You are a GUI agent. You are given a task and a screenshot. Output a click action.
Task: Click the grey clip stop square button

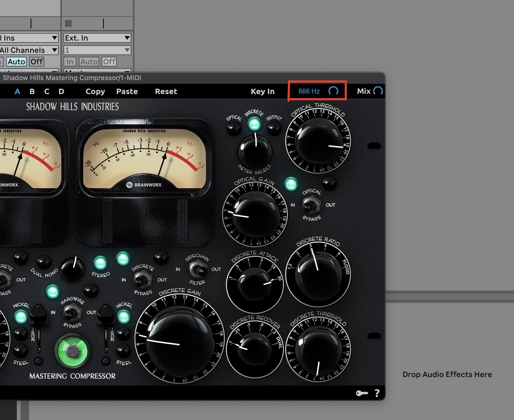pos(68,23)
